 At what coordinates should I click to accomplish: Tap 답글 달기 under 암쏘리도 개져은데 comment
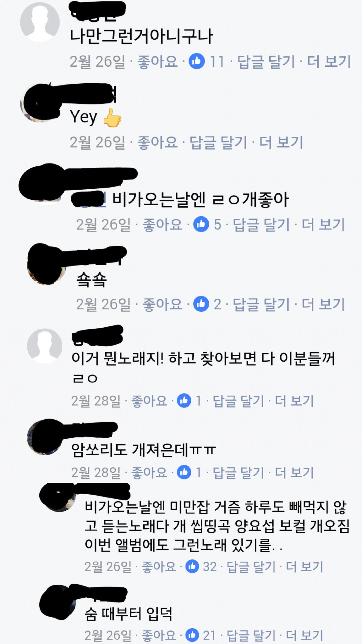(239, 472)
